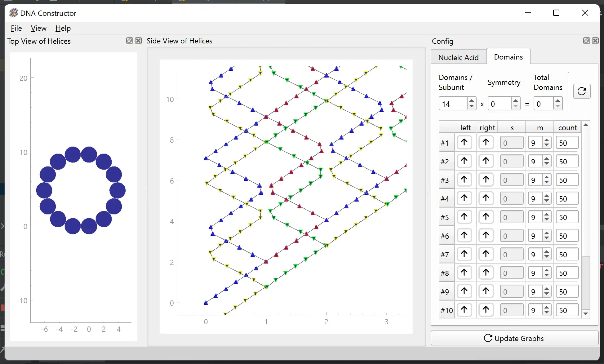Screen dimensions: 604x364
Task: Click the refresh symmetry icon button
Action: pos(582,91)
